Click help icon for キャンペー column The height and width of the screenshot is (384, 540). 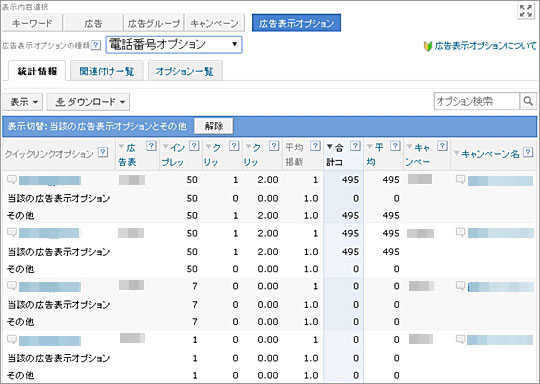click(442, 146)
